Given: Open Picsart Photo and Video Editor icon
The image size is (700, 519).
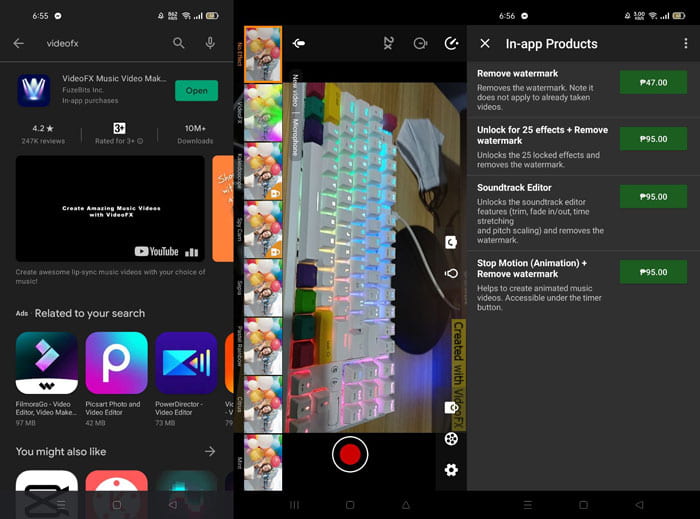Looking at the screenshot, I should [x=116, y=363].
